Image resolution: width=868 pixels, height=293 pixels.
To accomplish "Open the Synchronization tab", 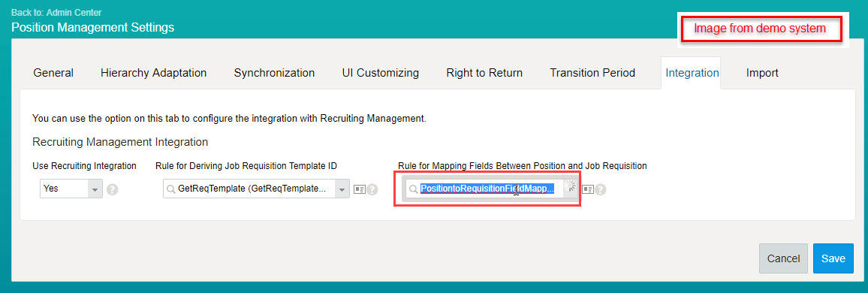I will click(x=274, y=73).
